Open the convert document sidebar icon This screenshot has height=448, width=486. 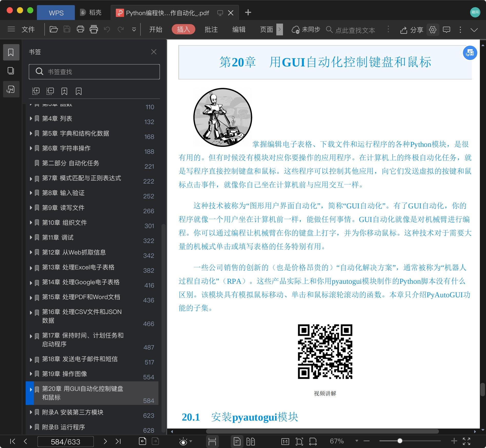click(x=11, y=89)
